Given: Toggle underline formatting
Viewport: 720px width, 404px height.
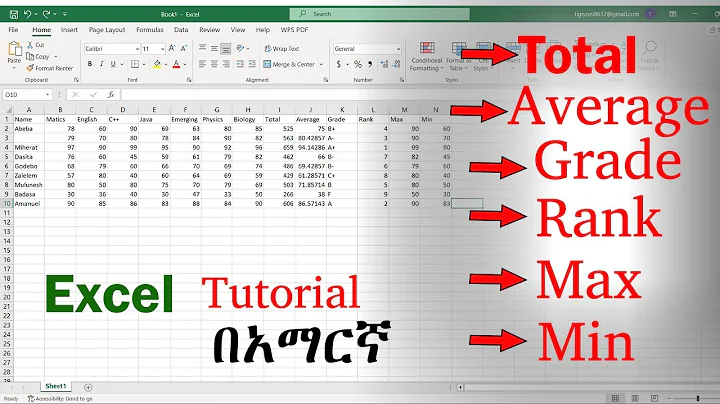Looking at the screenshot, I should [x=113, y=64].
